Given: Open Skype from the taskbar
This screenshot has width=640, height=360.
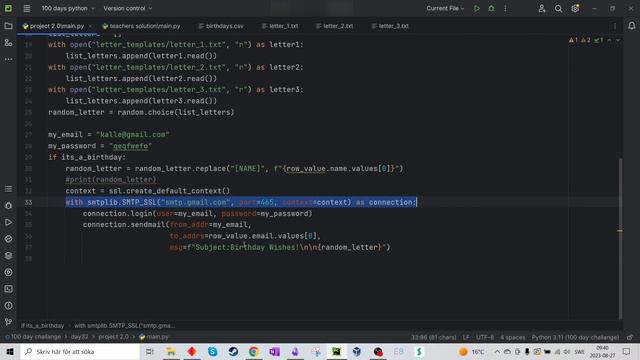Looking at the screenshot, I should (x=213, y=351).
